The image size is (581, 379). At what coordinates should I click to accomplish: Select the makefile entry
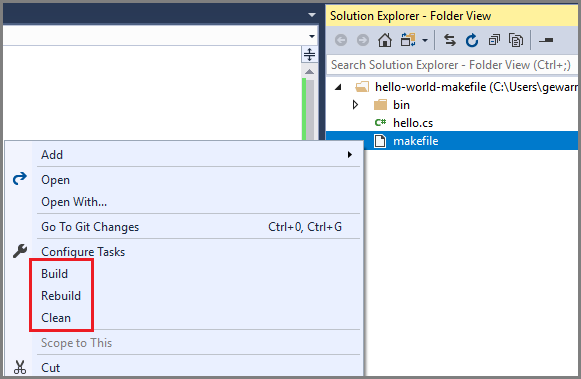point(415,141)
